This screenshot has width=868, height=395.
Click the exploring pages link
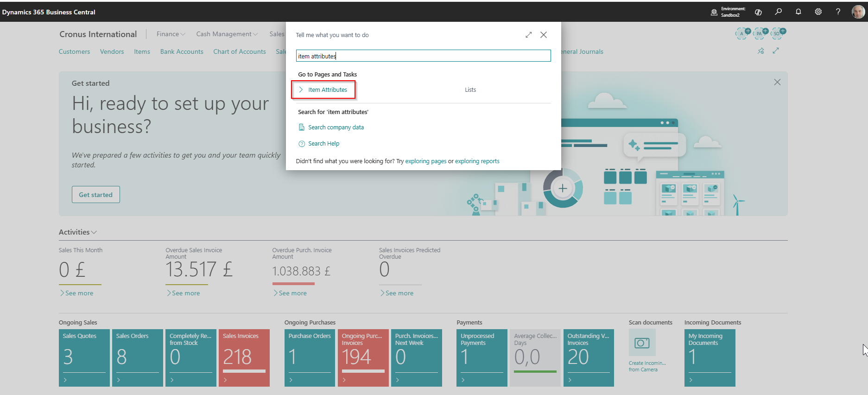(x=425, y=161)
